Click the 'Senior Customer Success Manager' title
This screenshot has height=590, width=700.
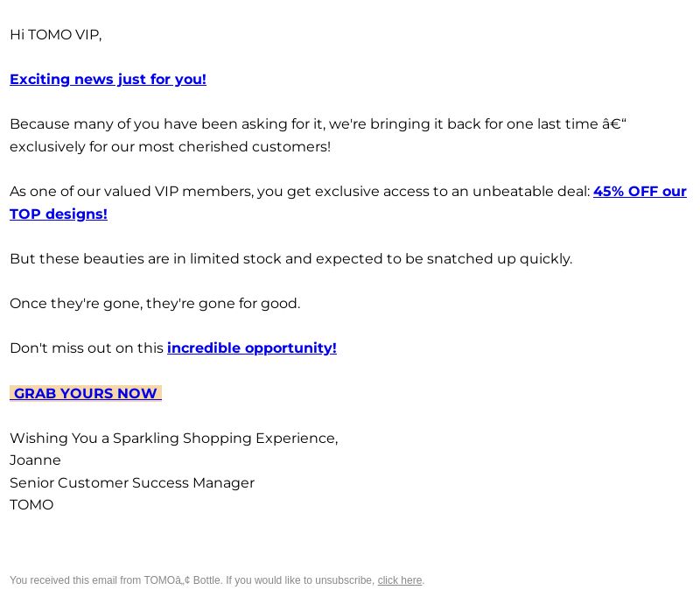tap(132, 483)
